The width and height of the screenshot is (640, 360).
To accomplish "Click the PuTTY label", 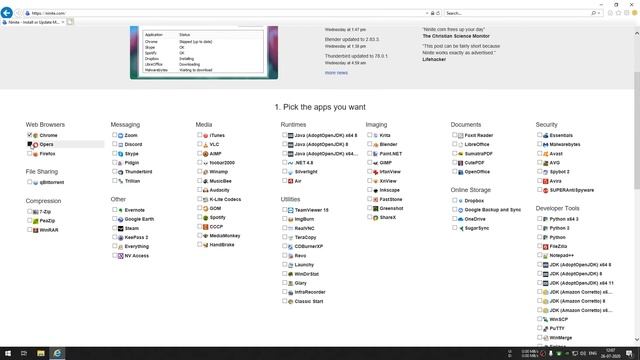I will 557,329.
